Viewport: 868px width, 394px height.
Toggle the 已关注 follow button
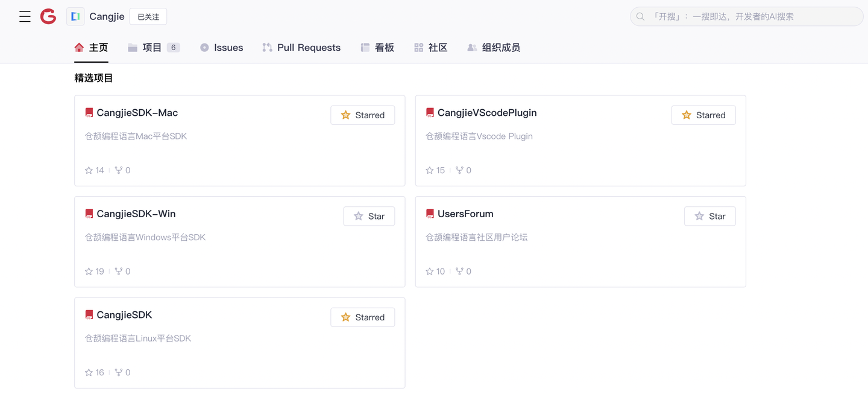(x=148, y=17)
